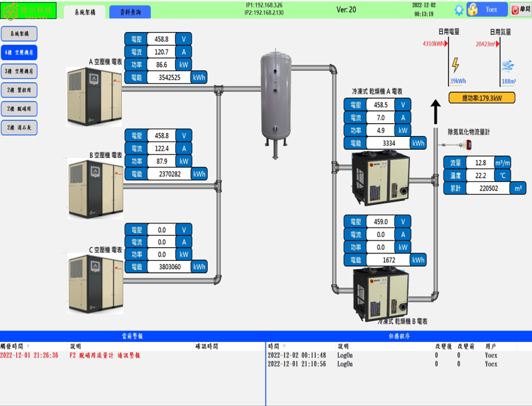Switch to the 系統架構 tab
532x406 pixels.
(x=84, y=12)
